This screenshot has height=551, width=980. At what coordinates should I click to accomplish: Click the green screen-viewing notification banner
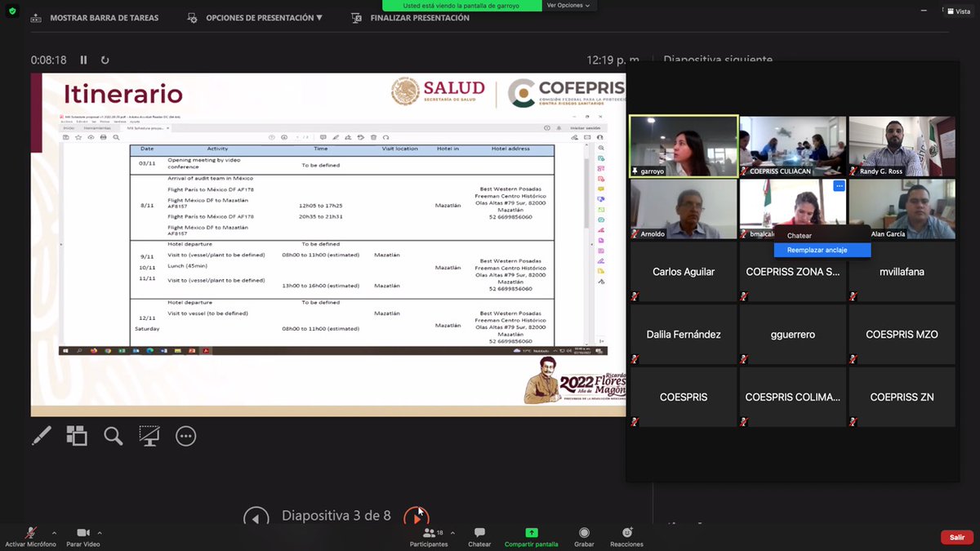pos(461,5)
